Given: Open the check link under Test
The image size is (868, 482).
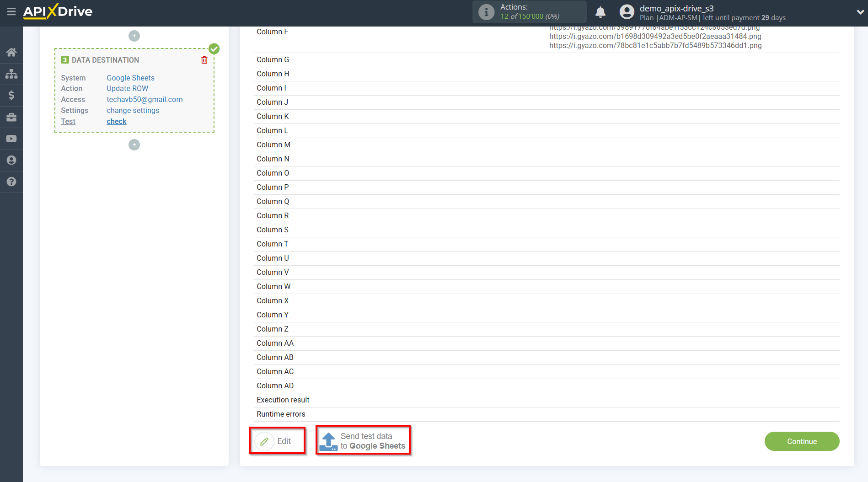Looking at the screenshot, I should click(116, 121).
